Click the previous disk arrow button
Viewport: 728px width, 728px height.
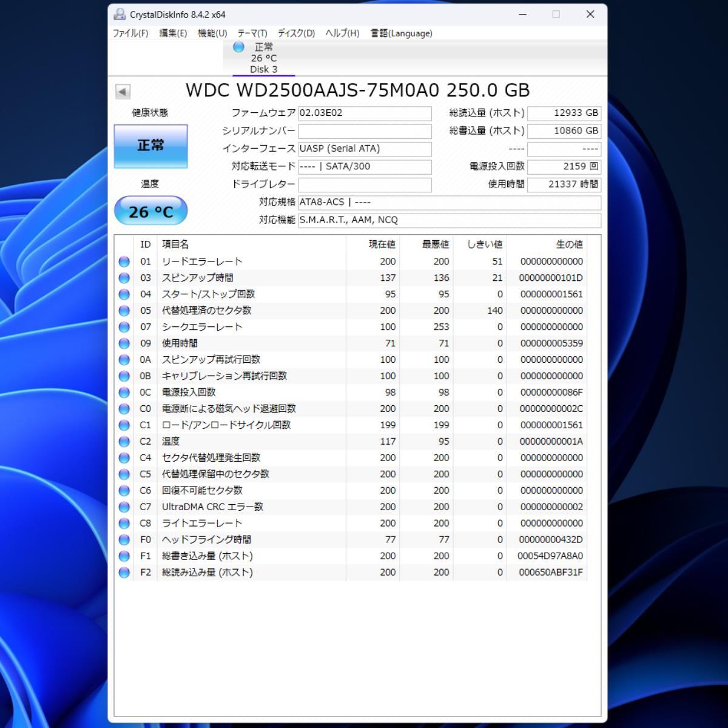click(123, 92)
